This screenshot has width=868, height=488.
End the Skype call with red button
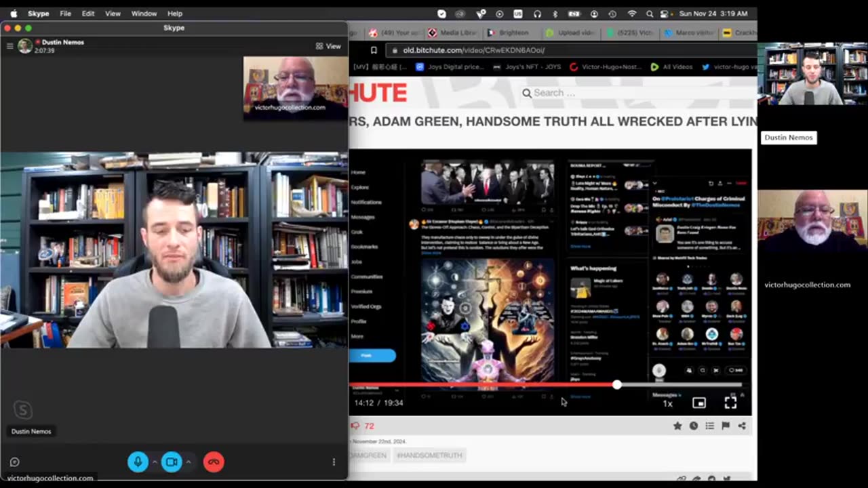(x=214, y=462)
